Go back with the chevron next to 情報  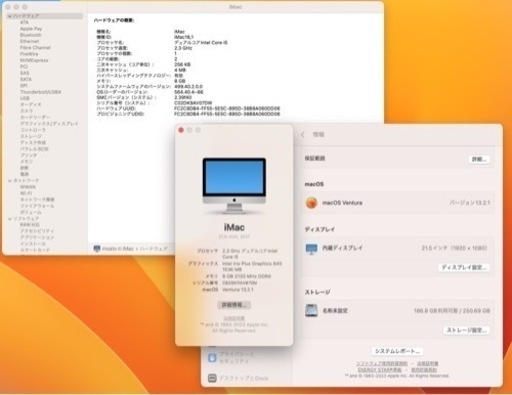(x=303, y=135)
